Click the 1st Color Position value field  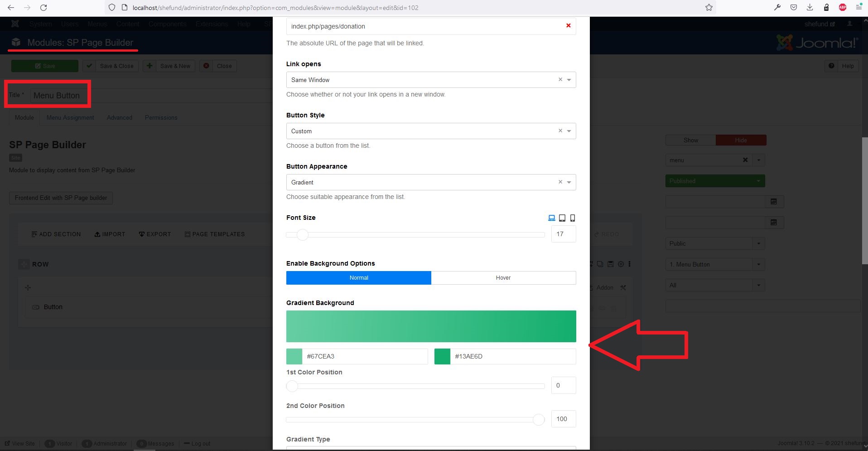[563, 385]
